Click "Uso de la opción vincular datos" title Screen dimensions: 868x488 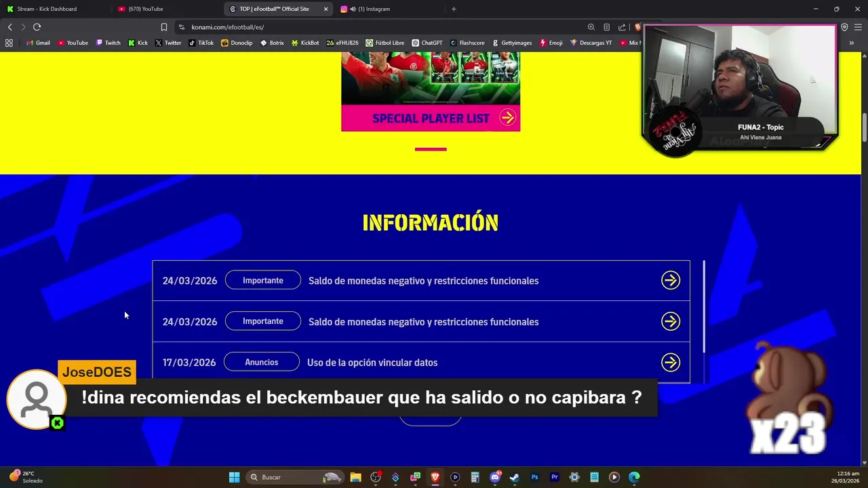pos(372,363)
